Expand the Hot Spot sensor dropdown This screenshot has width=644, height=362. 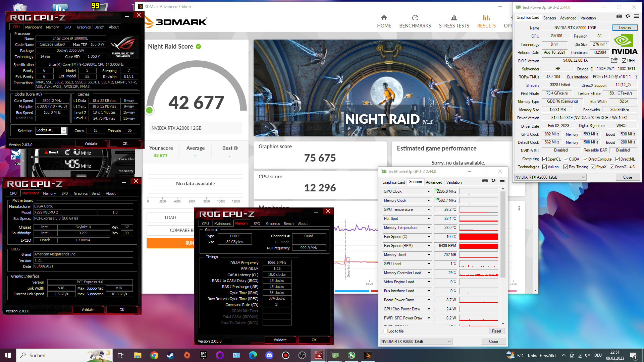coord(429,219)
